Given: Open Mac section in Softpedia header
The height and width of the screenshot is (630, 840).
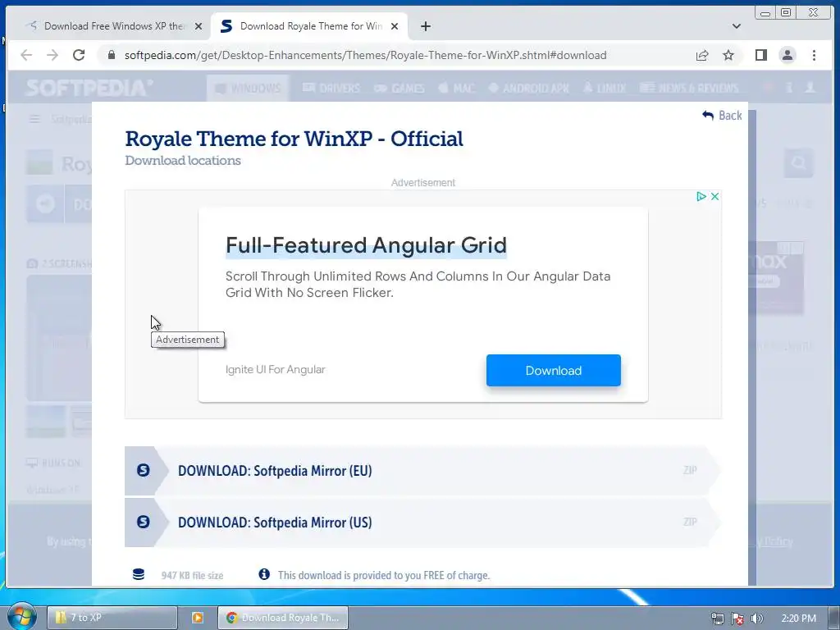Looking at the screenshot, I should click(456, 88).
